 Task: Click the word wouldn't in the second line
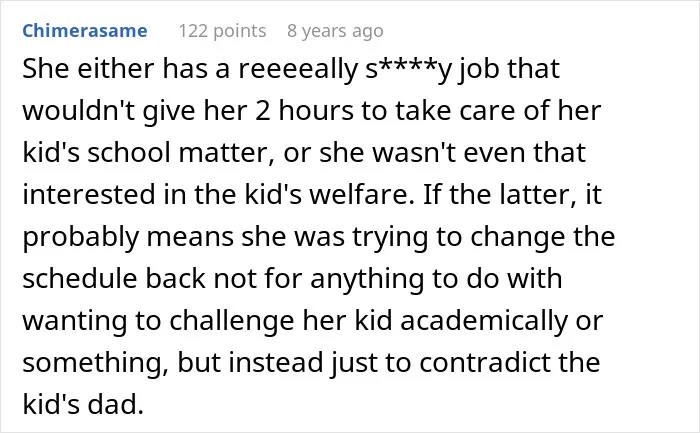pyautogui.click(x=79, y=111)
